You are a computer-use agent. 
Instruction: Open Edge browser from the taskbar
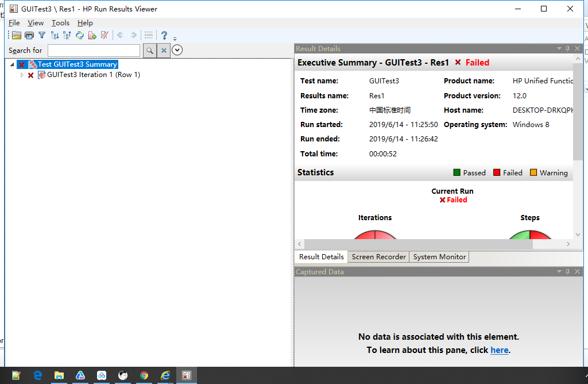click(37, 375)
